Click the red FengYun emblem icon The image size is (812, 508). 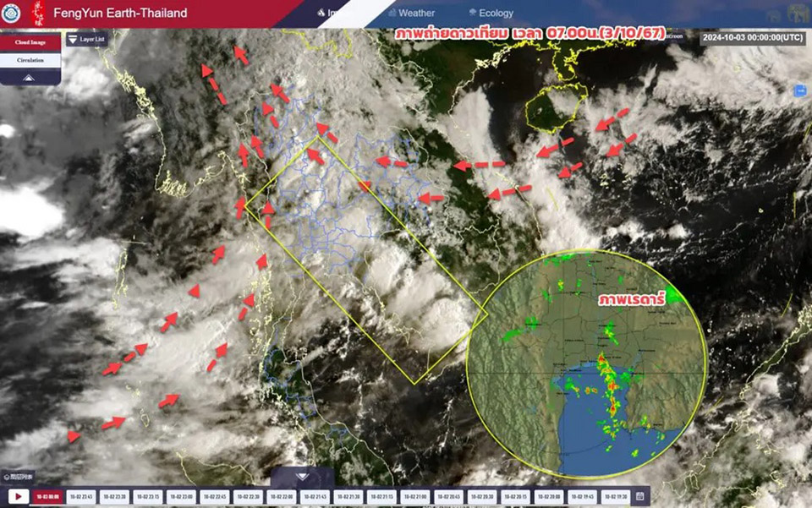39,12
